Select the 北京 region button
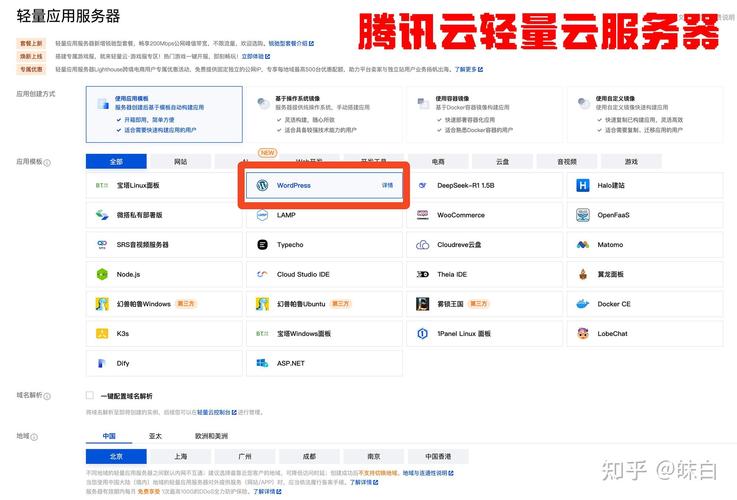The height and width of the screenshot is (500, 737). pos(116,456)
